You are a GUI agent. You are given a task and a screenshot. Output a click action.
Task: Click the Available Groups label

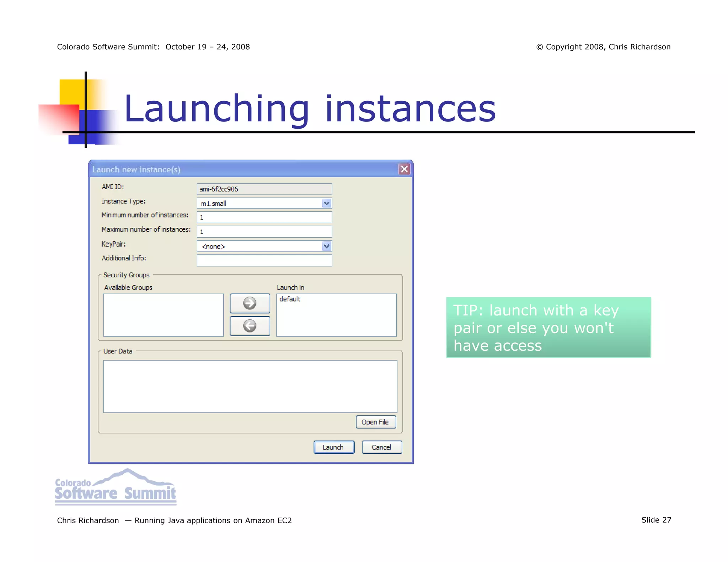click(x=128, y=288)
